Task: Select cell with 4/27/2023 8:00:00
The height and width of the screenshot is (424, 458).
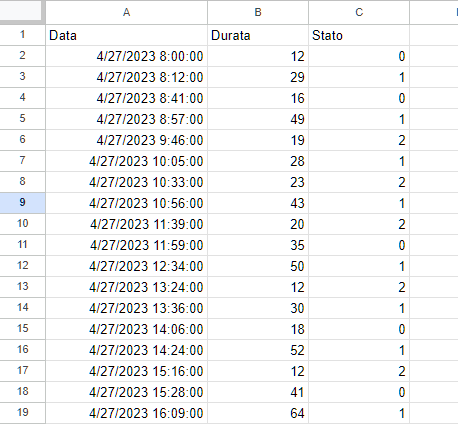Action: tap(126, 56)
